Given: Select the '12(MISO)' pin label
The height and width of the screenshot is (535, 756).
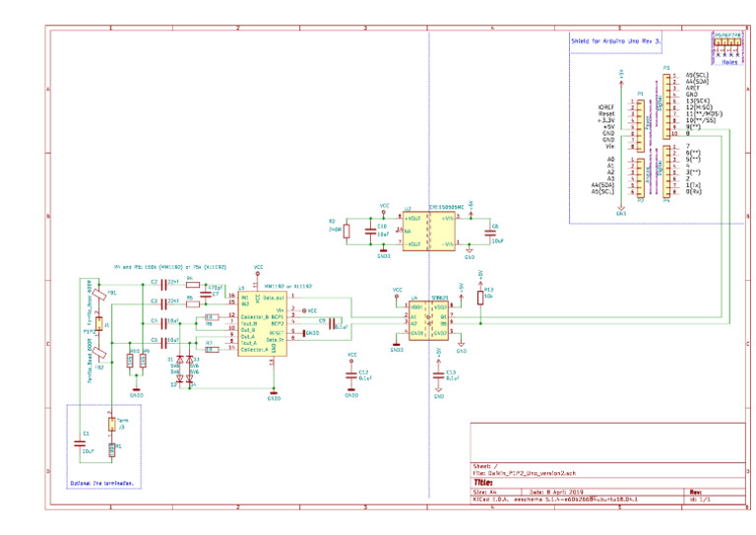Looking at the screenshot, I should (x=700, y=107).
